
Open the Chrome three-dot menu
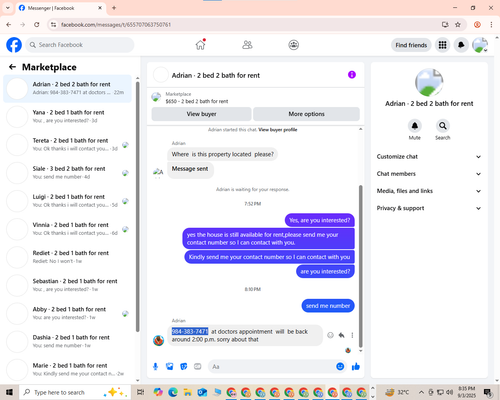[491, 25]
